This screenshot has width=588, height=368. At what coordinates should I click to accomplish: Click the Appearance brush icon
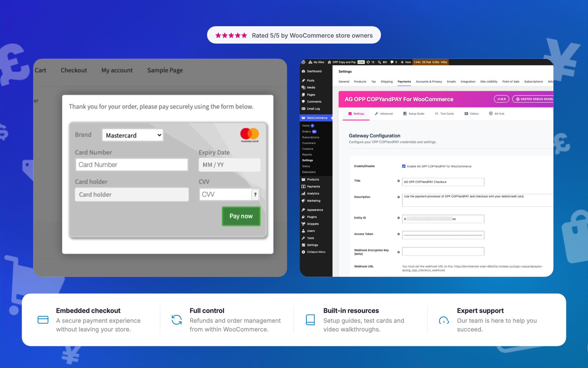pos(304,210)
